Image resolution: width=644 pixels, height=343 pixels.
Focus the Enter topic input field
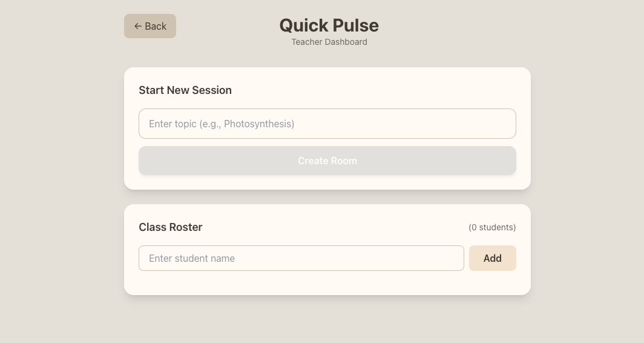[327, 124]
